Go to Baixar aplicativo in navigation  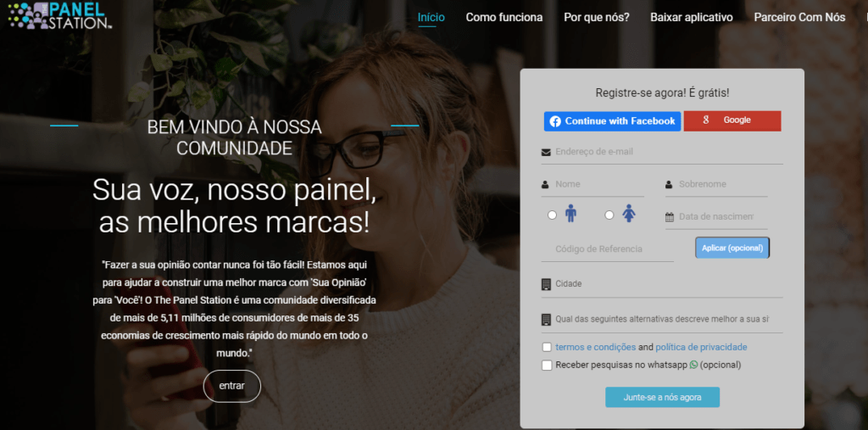point(692,17)
